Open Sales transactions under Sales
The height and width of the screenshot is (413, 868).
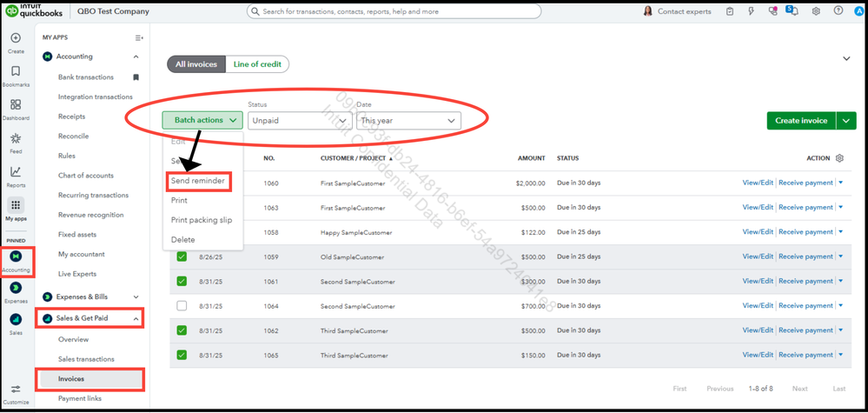pos(86,359)
